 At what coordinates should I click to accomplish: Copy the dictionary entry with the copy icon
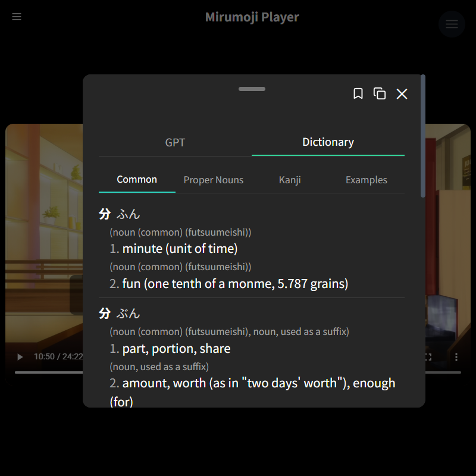380,93
